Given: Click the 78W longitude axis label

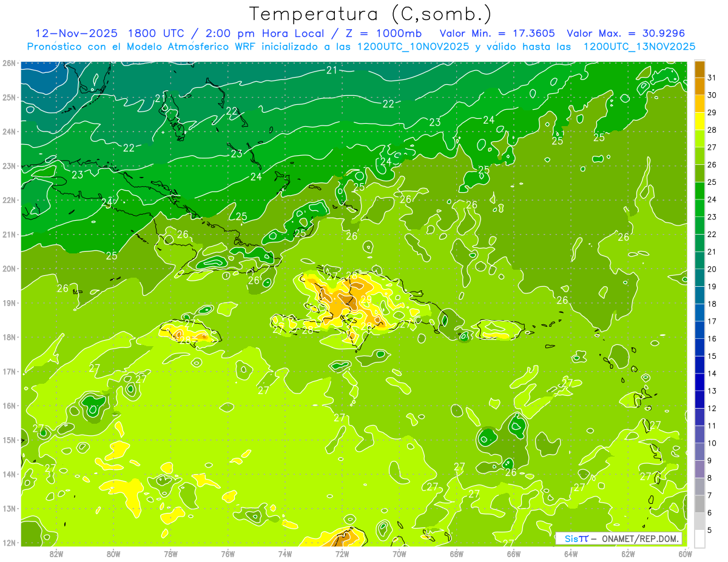Looking at the screenshot, I should (170, 554).
